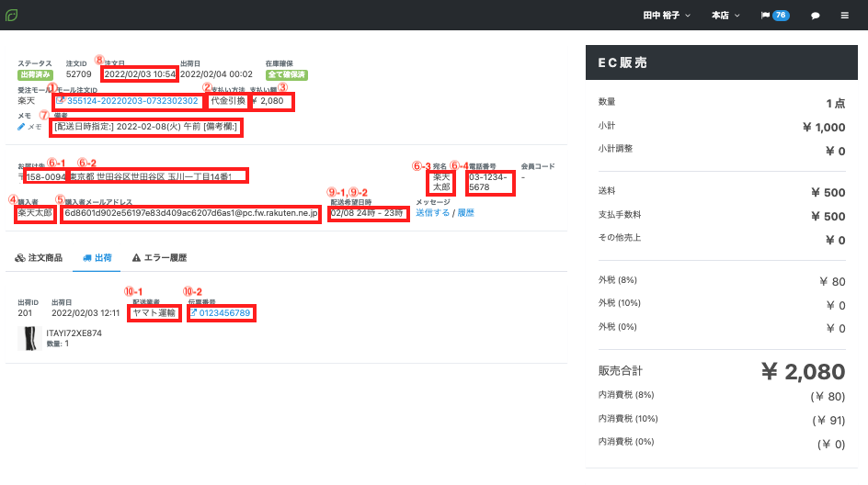
Task: Click desired delivery time 02/08 text
Action: pyautogui.click(x=367, y=213)
